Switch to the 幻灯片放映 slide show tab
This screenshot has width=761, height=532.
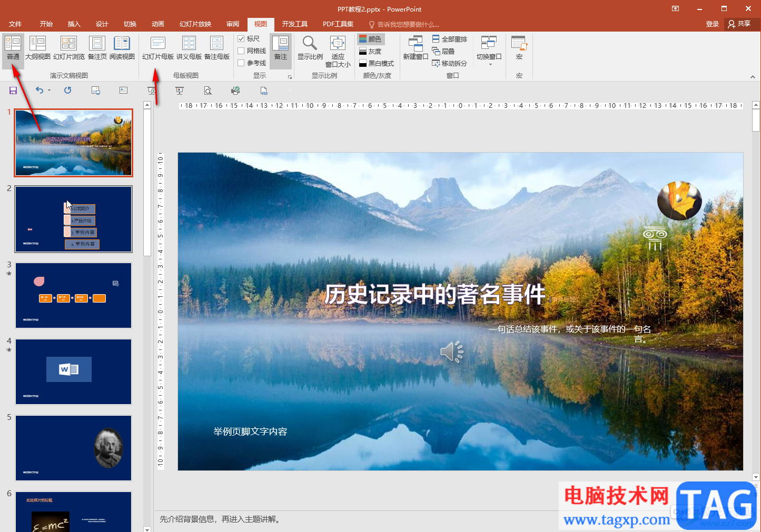195,24
